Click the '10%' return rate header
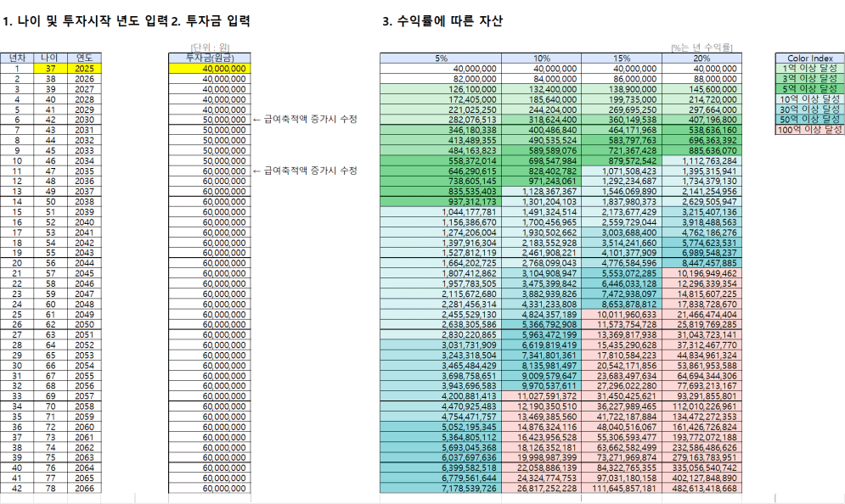845x504 pixels. click(x=542, y=59)
